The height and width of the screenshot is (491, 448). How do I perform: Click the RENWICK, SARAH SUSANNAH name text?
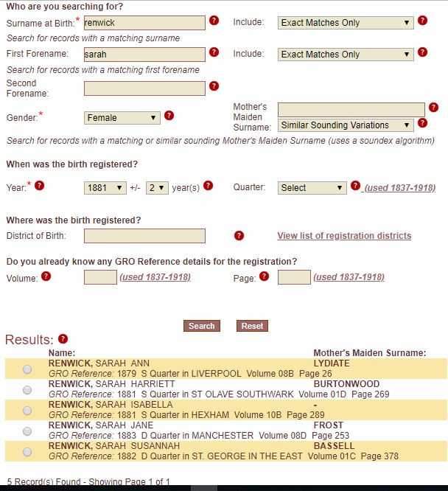pyautogui.click(x=114, y=446)
